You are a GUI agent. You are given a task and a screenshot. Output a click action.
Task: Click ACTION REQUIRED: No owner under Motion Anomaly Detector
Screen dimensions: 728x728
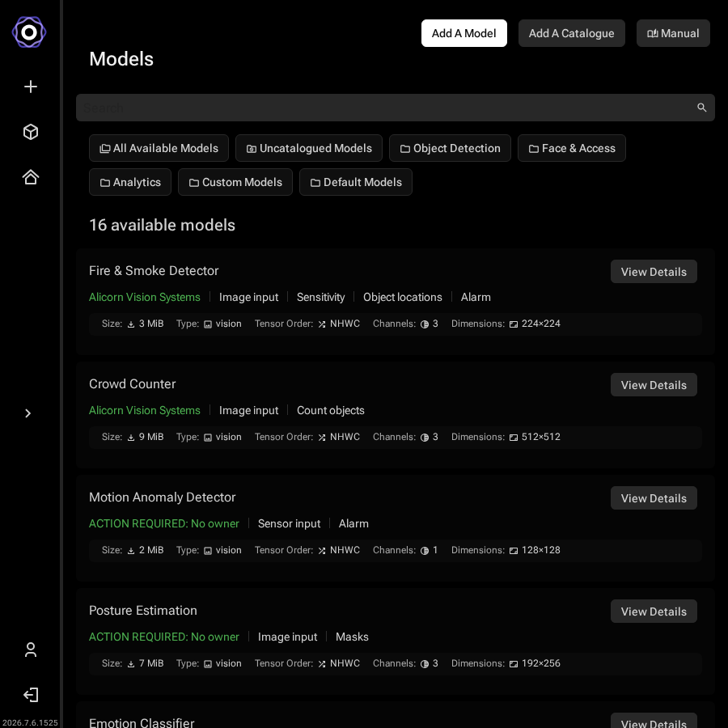click(164, 523)
